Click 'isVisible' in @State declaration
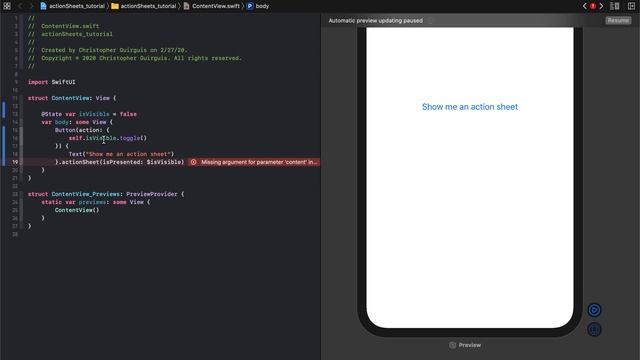This screenshot has height=360, width=640. coord(94,114)
